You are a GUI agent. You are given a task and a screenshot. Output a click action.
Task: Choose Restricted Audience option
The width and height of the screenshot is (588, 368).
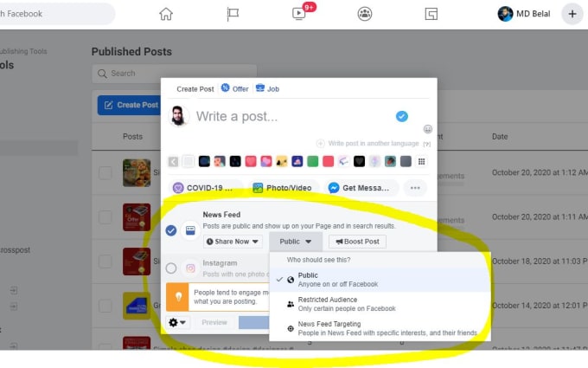click(x=380, y=304)
